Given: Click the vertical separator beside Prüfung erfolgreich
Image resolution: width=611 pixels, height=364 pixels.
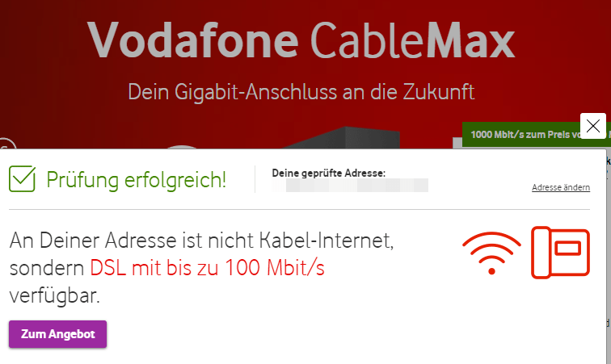Looking at the screenshot, I should coord(255,179).
